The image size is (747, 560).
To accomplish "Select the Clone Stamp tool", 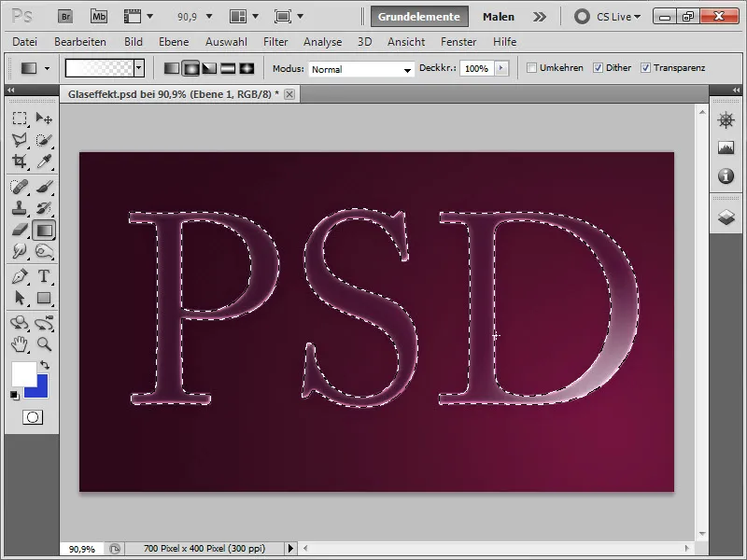I will pos(20,208).
